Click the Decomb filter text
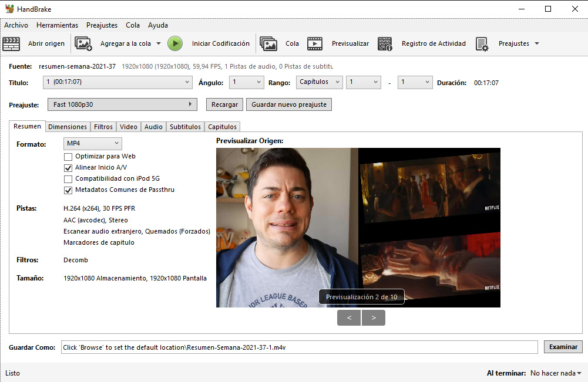Screen dimensions: 588x382 (76, 260)
